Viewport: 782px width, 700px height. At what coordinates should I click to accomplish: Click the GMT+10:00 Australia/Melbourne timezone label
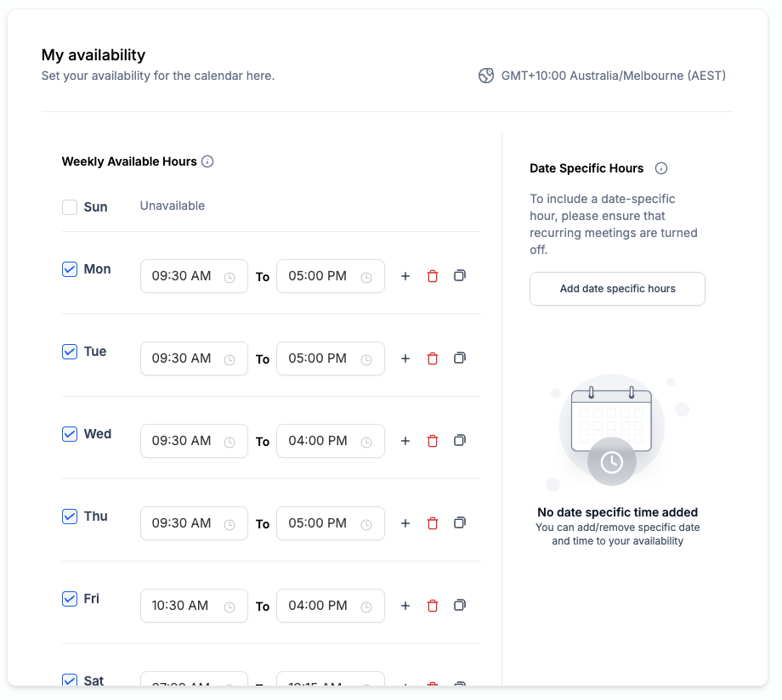click(x=613, y=76)
